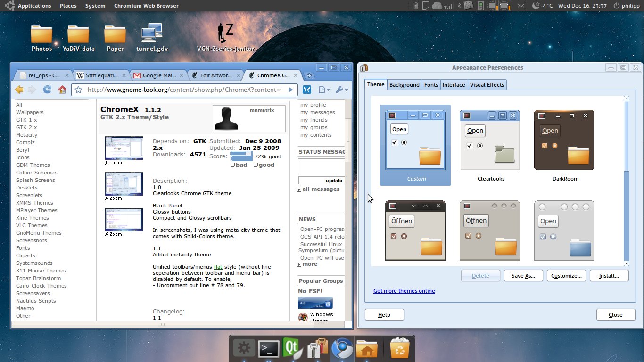This screenshot has height=362, width=644.
Task: Click the URL address field
Action: tap(184, 90)
